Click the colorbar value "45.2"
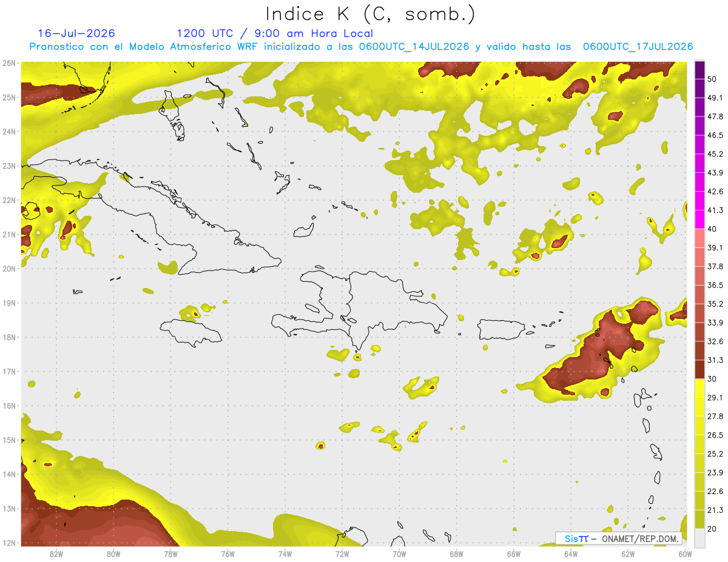This screenshot has height=562, width=728. 715,154
